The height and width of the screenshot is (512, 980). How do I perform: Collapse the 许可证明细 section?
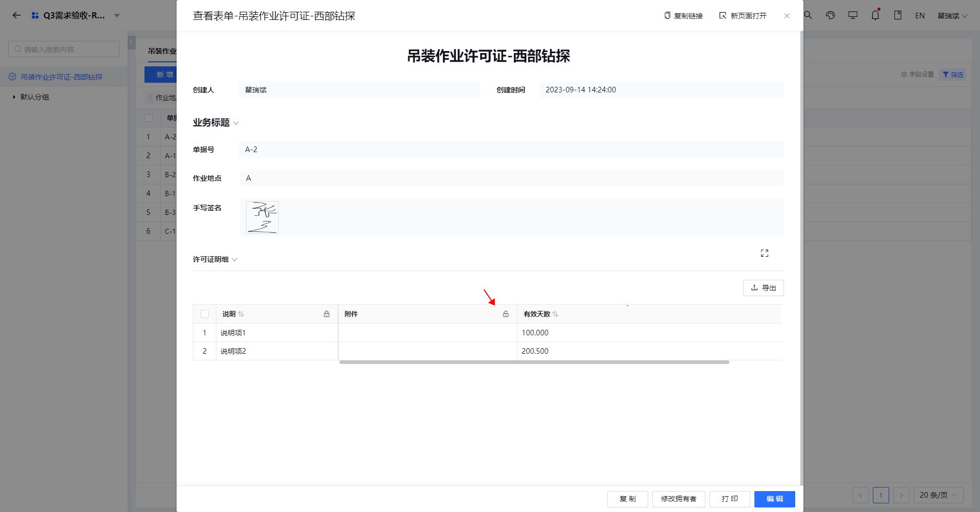coord(235,259)
